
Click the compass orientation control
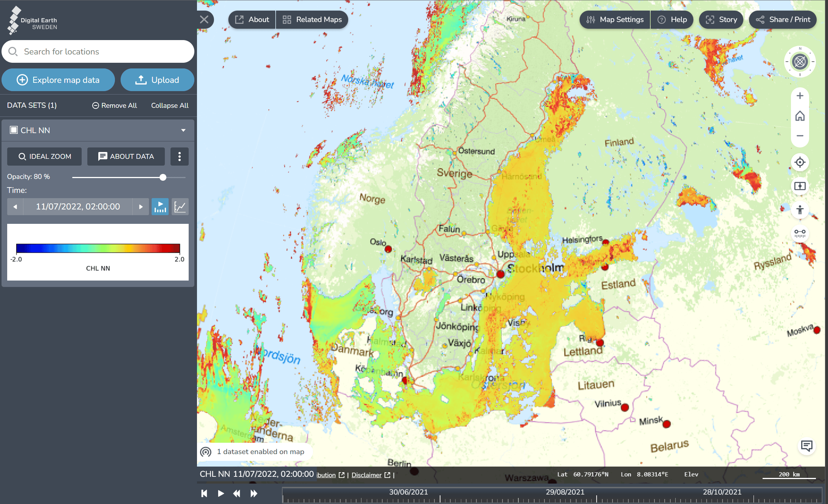tap(800, 62)
